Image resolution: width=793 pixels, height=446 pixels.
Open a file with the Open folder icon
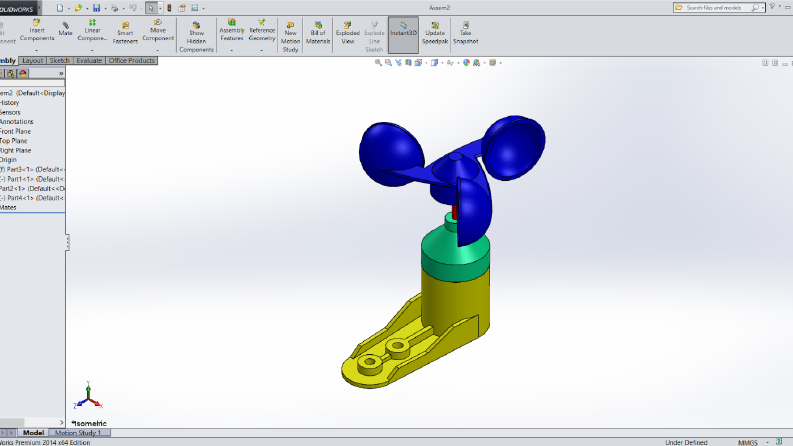pyautogui.click(x=78, y=8)
